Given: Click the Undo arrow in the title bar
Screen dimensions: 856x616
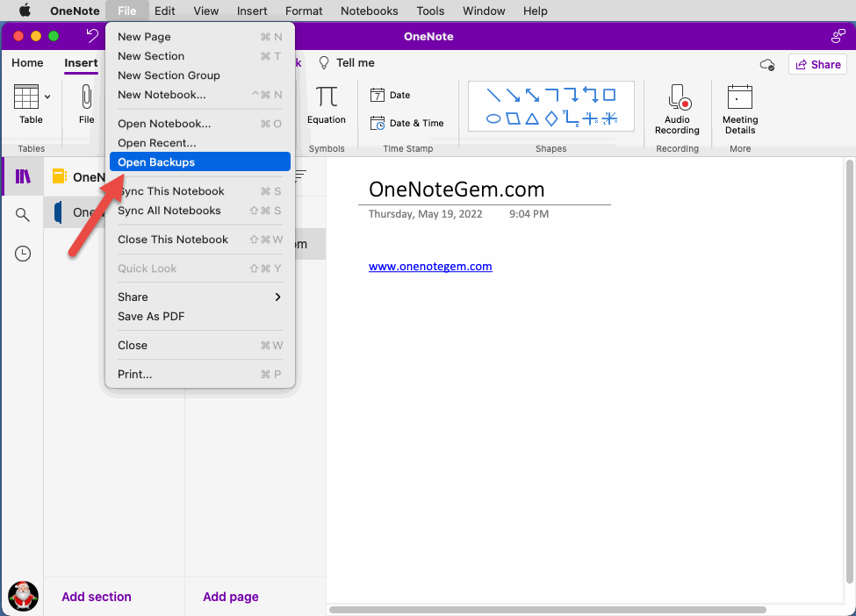Looking at the screenshot, I should click(92, 36).
